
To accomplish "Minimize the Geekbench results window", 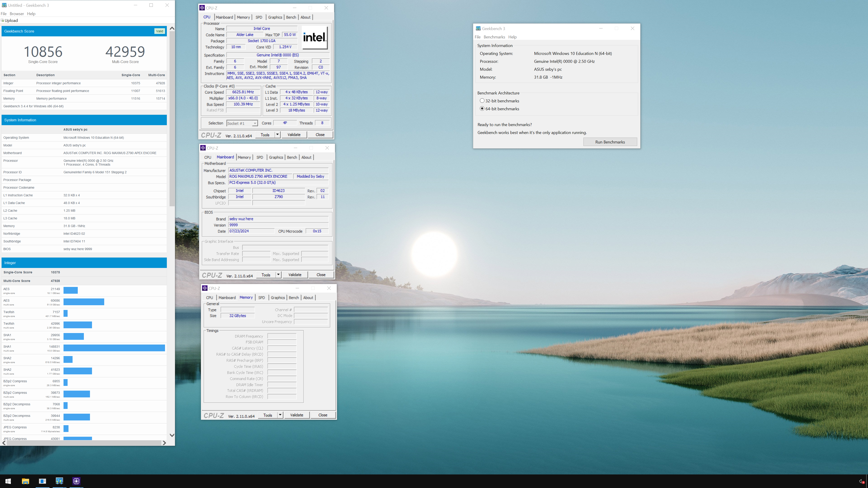I will point(135,5).
